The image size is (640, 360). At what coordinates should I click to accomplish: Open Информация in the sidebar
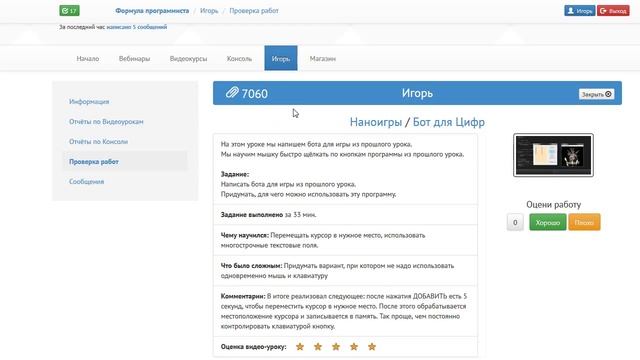click(x=89, y=102)
